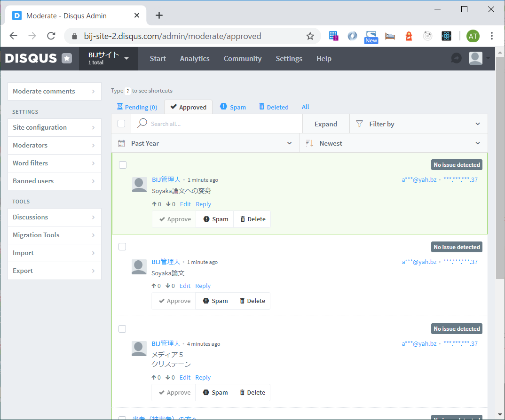Open the user avatar menu in header
Viewport: 505px width, 420px height.
[479, 58]
